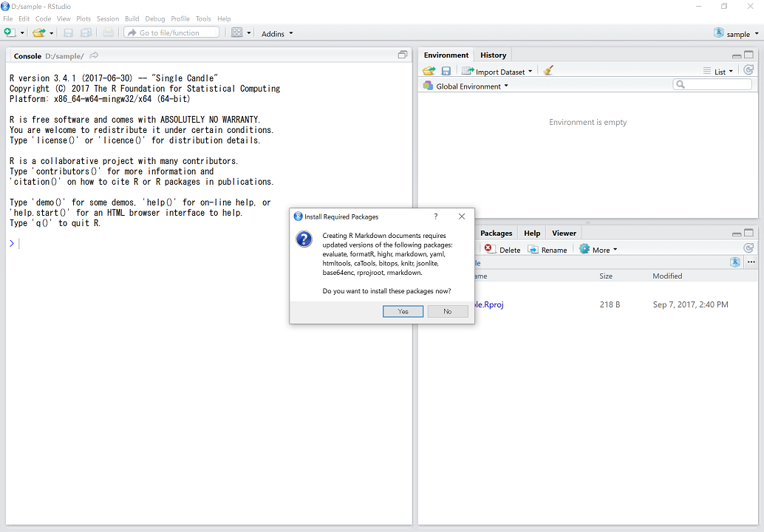Refresh the Environment pane with its refresh icon
This screenshot has width=764, height=532.
(x=748, y=70)
